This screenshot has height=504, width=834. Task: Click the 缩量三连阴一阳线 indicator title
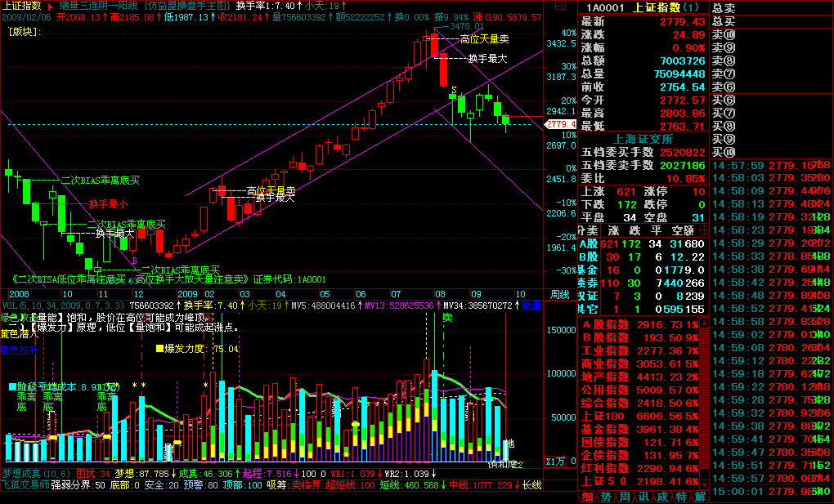(100, 6)
